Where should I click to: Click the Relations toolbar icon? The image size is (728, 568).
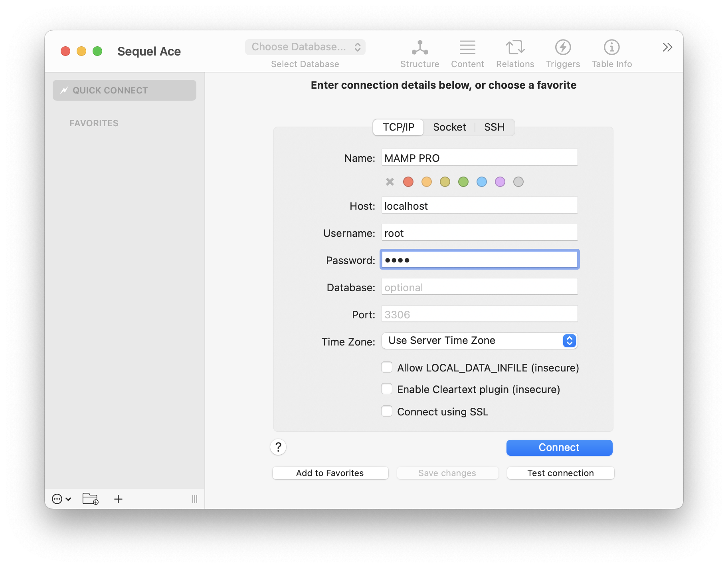click(x=515, y=48)
